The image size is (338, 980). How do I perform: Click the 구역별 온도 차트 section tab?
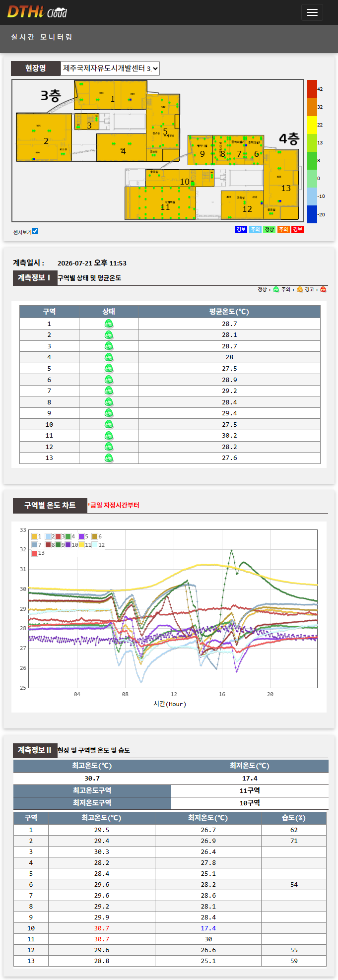point(50,506)
